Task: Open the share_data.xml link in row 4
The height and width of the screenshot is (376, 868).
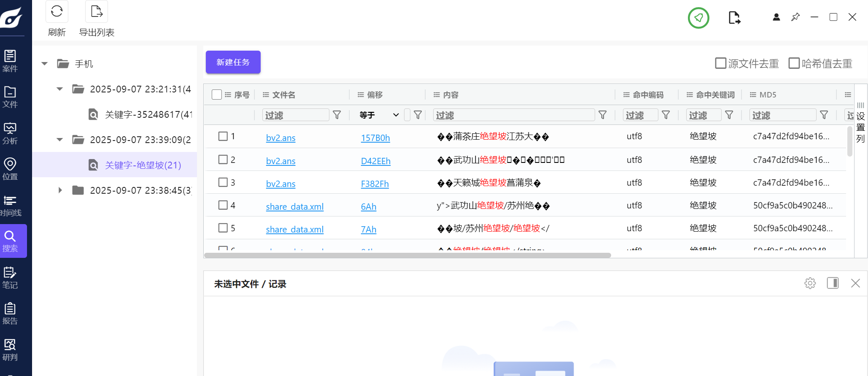Action: click(294, 206)
